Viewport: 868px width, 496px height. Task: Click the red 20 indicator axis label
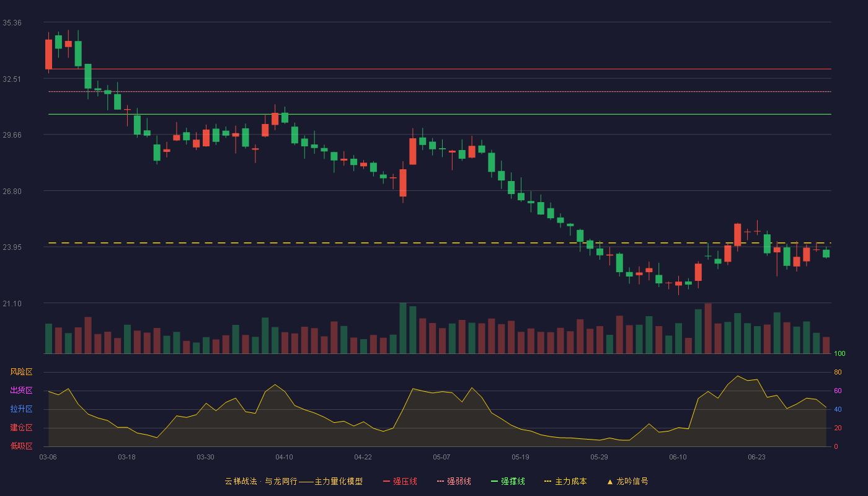click(838, 428)
